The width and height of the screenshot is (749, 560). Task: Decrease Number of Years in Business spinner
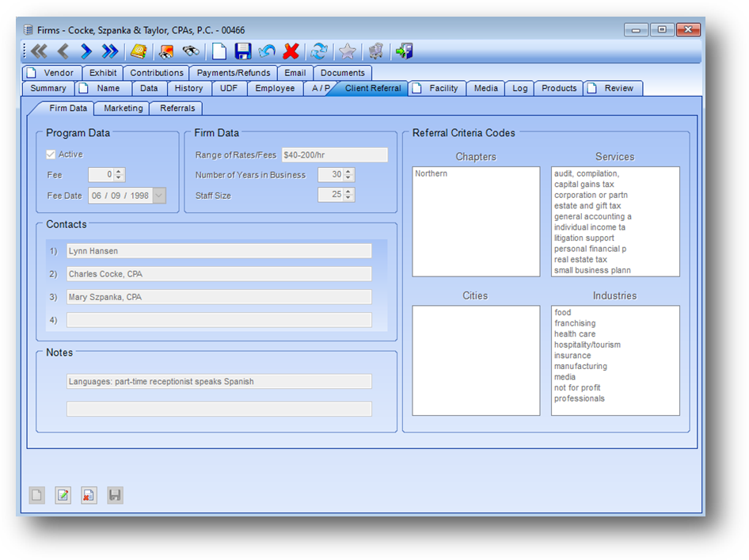point(348,177)
